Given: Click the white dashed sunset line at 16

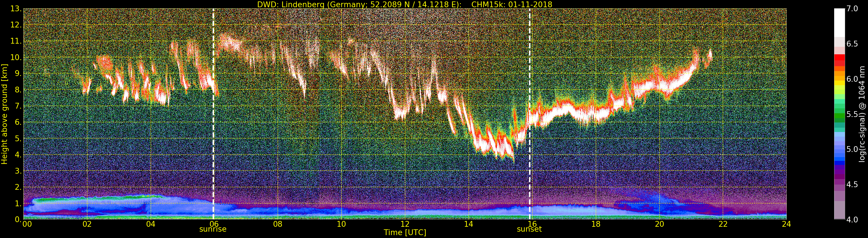Looking at the screenshot, I should click(530, 114).
